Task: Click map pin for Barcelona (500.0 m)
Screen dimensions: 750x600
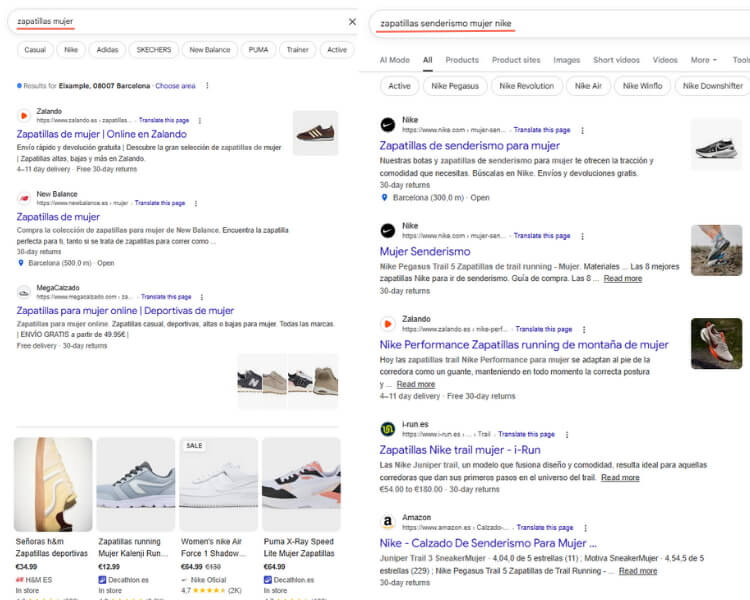Action: (21, 263)
